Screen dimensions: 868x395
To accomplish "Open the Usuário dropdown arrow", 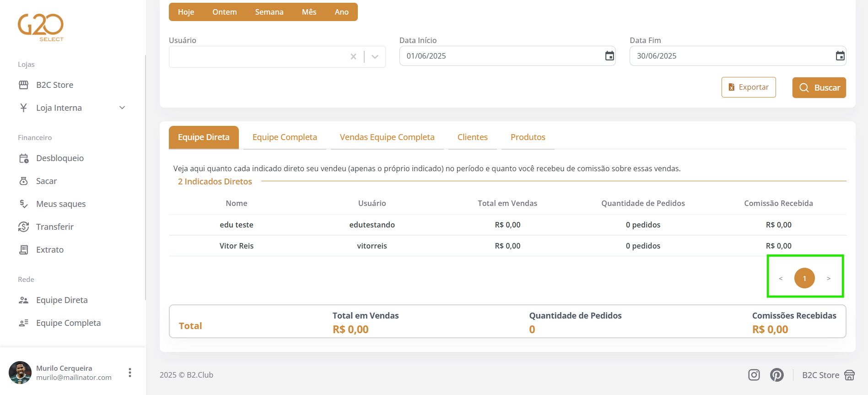I will pos(375,57).
